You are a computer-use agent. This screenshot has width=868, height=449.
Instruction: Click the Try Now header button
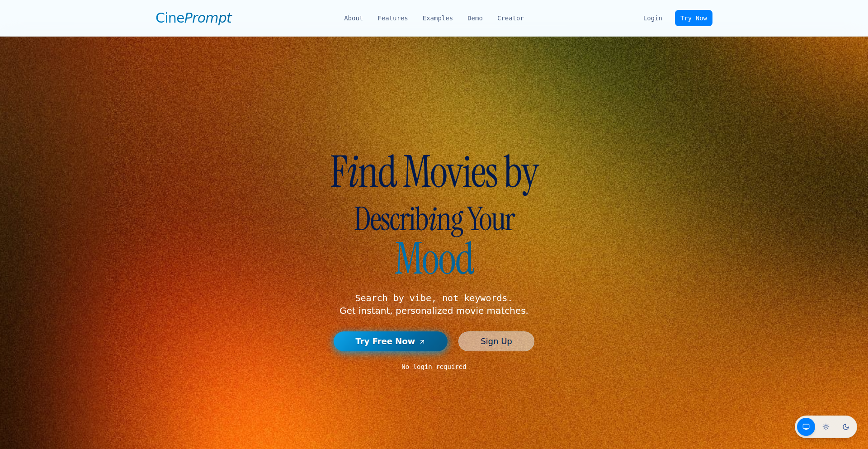pos(693,18)
